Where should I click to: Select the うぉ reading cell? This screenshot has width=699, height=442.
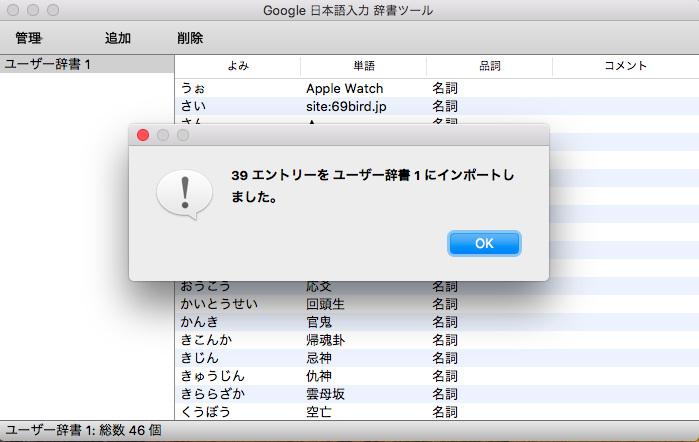tap(238, 88)
